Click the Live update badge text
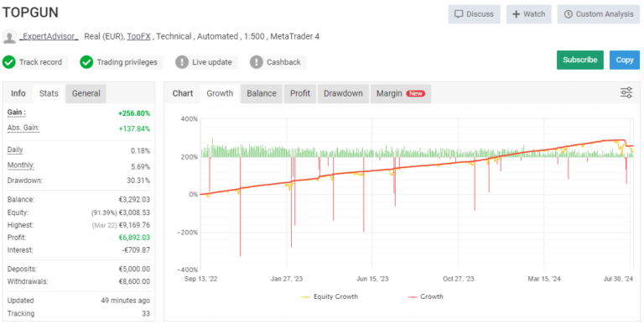 pyautogui.click(x=212, y=62)
